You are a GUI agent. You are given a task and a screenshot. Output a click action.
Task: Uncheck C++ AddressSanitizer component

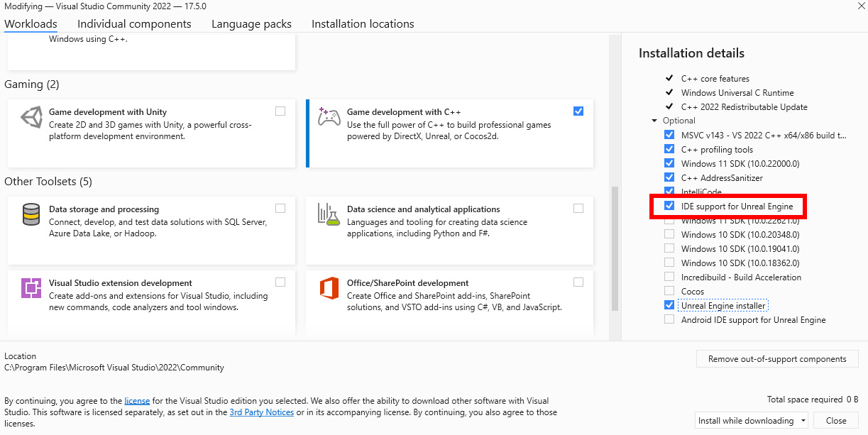(x=669, y=177)
